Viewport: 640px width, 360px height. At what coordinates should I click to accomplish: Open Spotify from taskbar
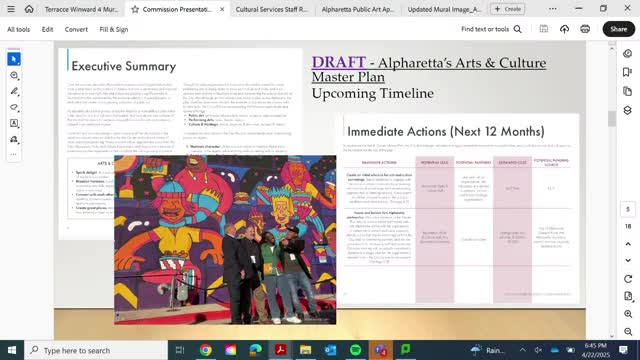tap(356, 350)
